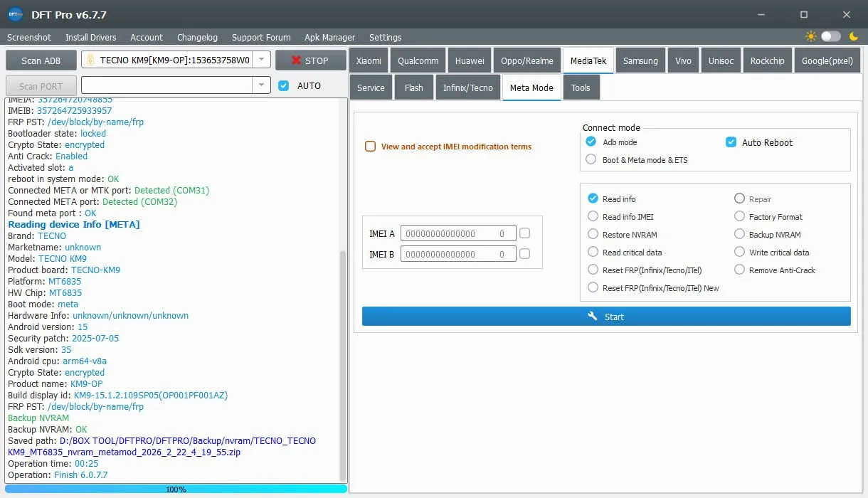Select Reset FRP(Infinix/Tecno/ITel) New option
Viewport: 868px width, 498px height.
tap(593, 287)
